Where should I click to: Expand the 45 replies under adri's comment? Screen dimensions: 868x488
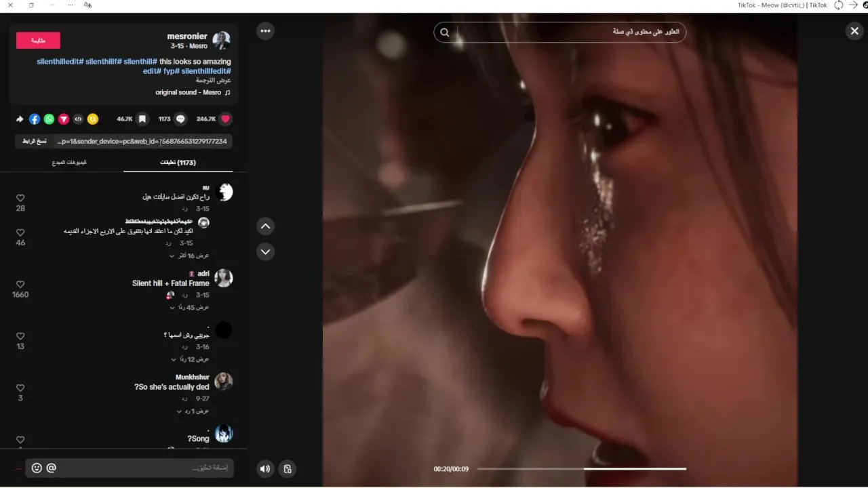(x=189, y=308)
